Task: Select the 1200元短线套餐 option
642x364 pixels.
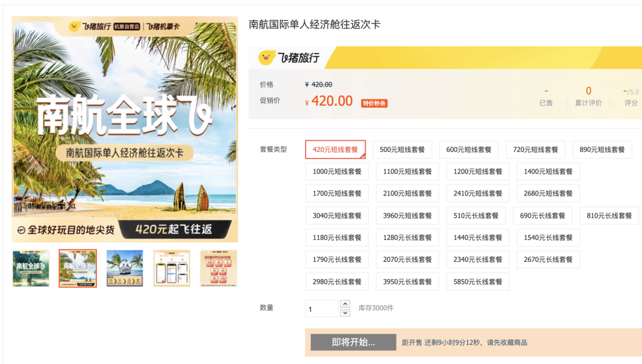Action: (478, 172)
